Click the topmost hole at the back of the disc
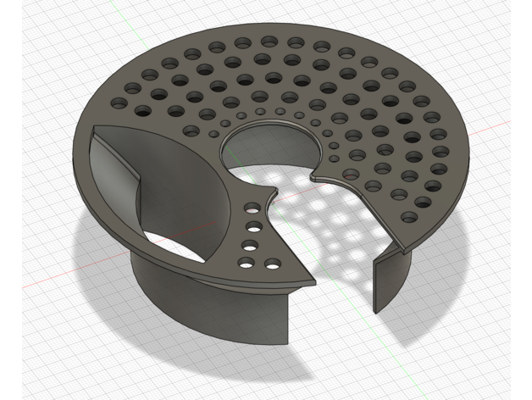 [269, 41]
